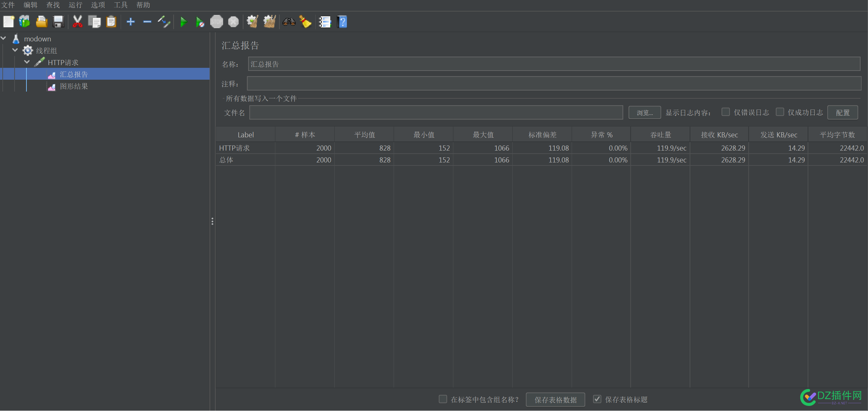Enable the 仅错误日志 checkbox
Viewport: 868px width, 411px height.
(726, 112)
